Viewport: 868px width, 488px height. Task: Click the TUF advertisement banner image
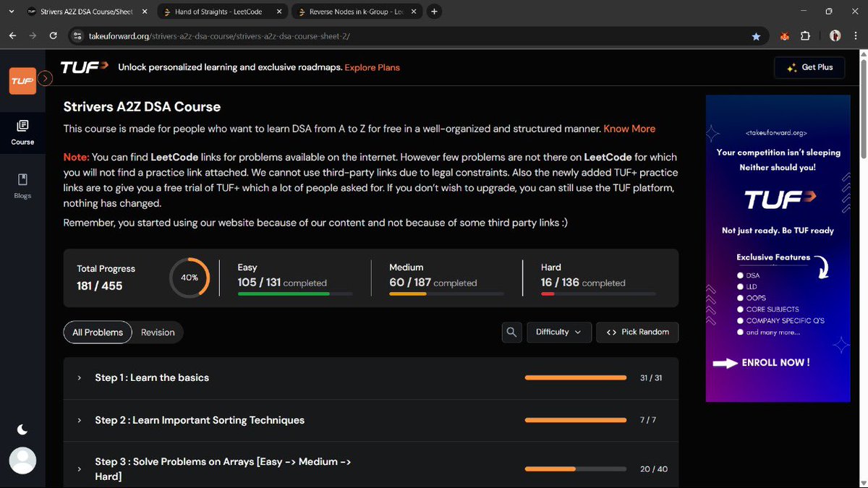click(x=778, y=249)
